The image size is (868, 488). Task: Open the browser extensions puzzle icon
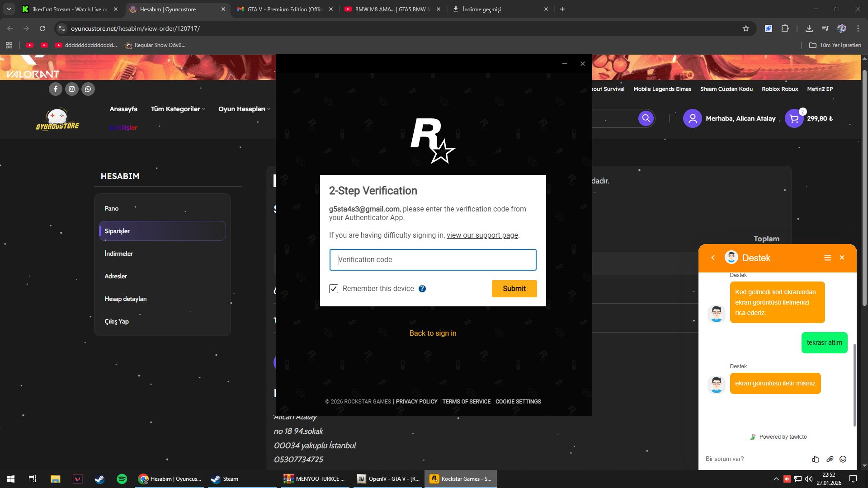785,28
